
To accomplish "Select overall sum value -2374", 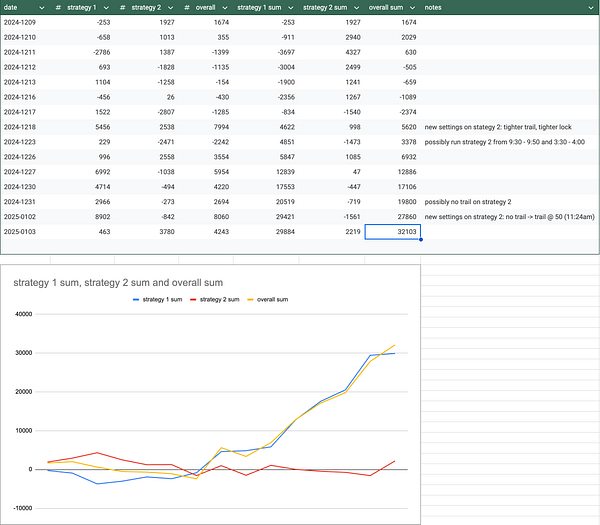I will 408,112.
